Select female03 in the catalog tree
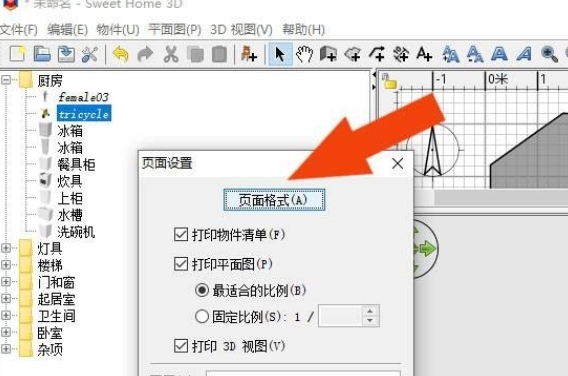The width and height of the screenshot is (568, 376). pos(83,97)
